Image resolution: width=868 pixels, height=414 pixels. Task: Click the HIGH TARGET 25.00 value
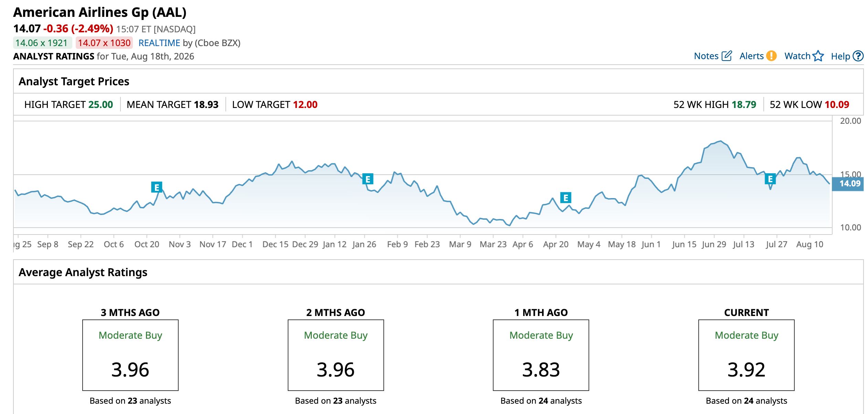tap(100, 105)
